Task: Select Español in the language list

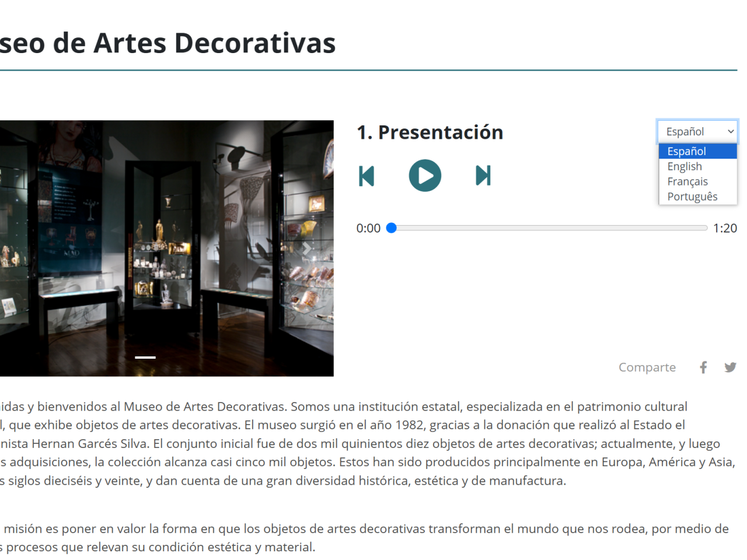Action: 698,151
